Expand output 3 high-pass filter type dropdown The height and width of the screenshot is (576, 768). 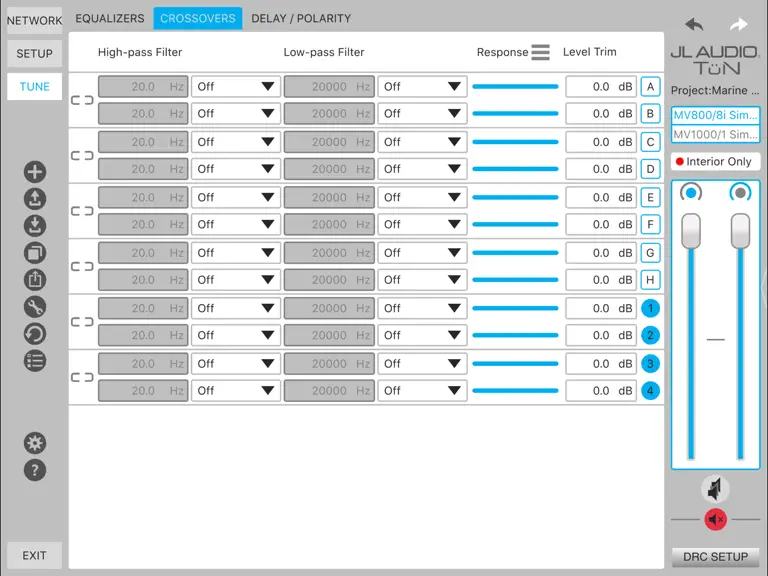click(236, 364)
